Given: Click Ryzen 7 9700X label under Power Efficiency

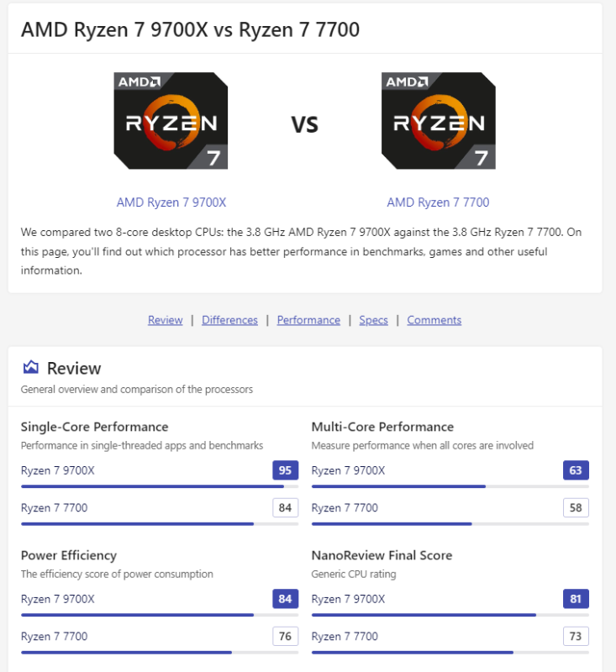Looking at the screenshot, I should [57, 599].
